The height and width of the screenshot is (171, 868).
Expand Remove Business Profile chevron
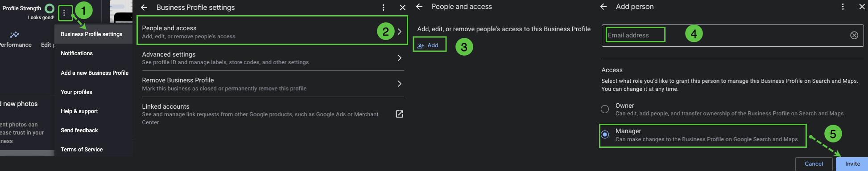400,84
